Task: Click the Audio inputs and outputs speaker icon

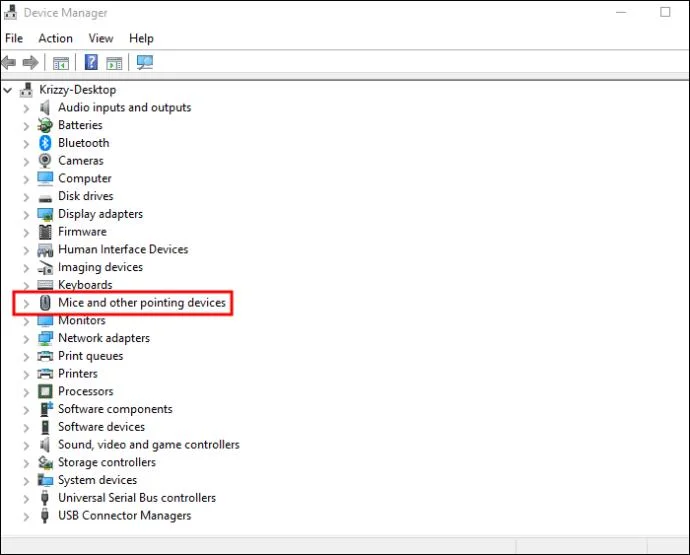Action: coord(45,107)
